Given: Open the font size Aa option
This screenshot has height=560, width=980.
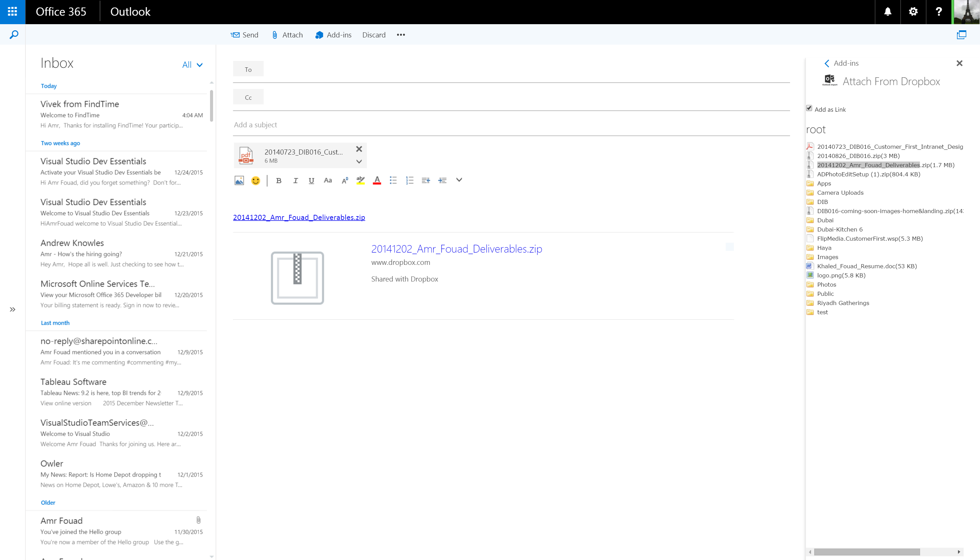Looking at the screenshot, I should (x=327, y=180).
